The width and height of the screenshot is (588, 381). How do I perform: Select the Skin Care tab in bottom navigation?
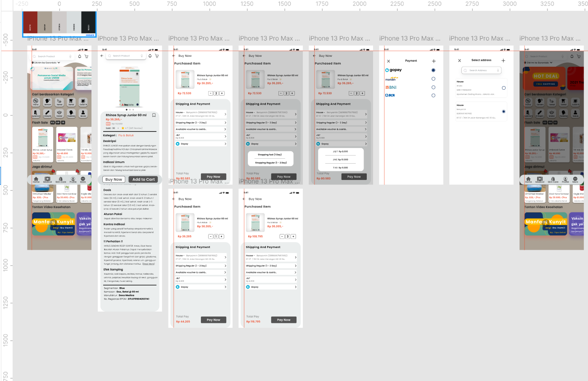click(61, 179)
